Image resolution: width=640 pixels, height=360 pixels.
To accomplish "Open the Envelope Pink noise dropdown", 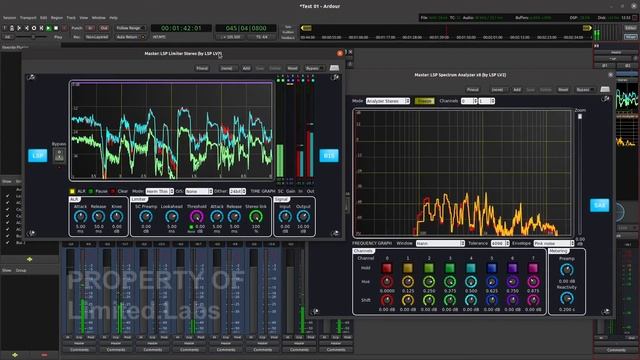I will point(554,243).
